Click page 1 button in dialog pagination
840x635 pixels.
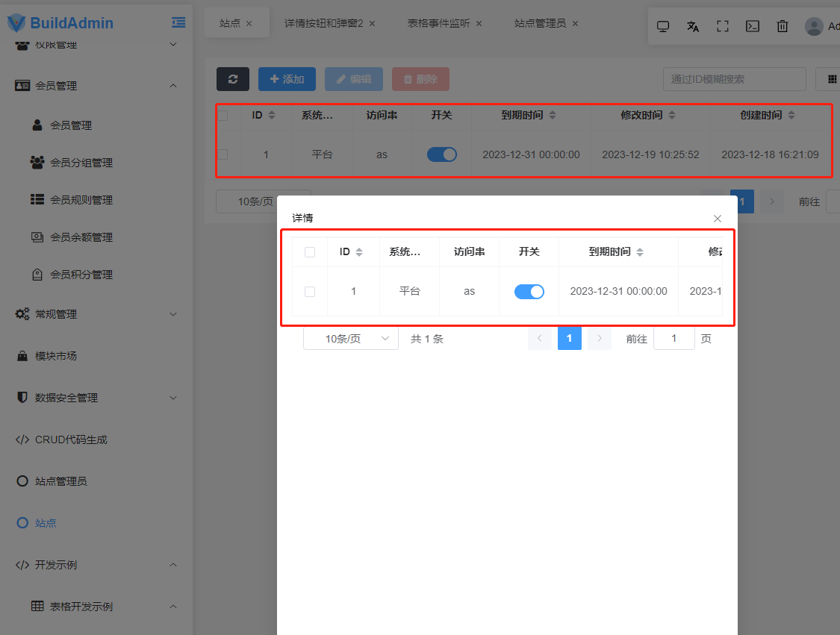point(569,338)
